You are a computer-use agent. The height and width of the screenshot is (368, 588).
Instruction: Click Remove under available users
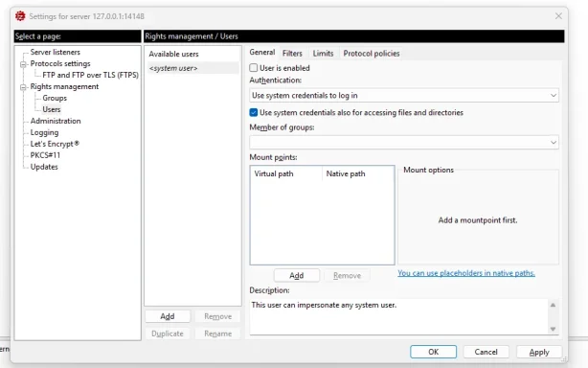pos(218,316)
